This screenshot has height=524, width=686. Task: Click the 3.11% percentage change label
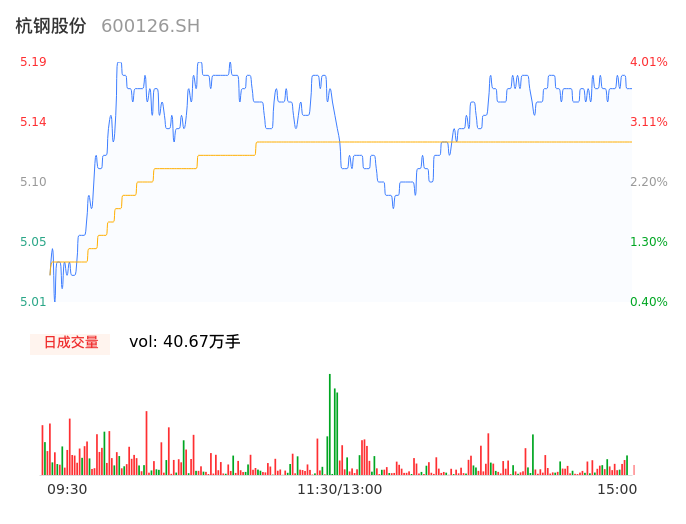click(649, 122)
